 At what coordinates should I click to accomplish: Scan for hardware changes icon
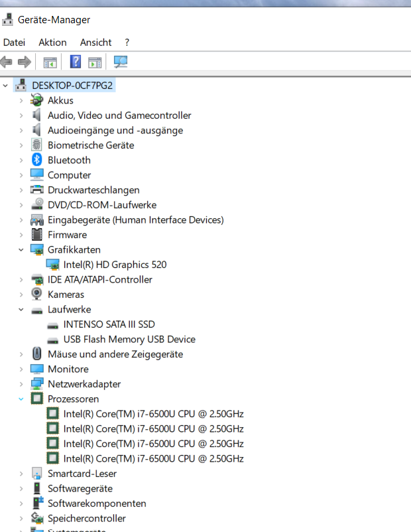point(121,62)
